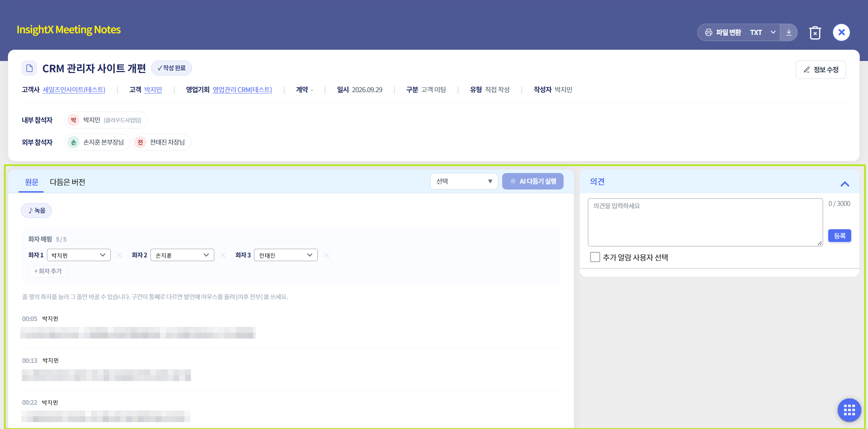Click the document icon beside meeting title
Image resolution: width=868 pixels, height=429 pixels.
29,68
